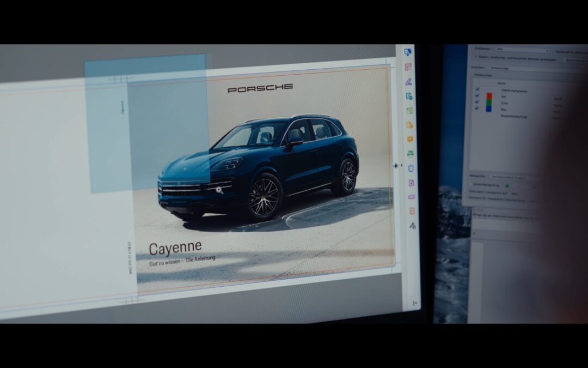Click the green Gesamtfarbauftrag highlight color swatch
This screenshot has height=368, width=588.
click(507, 186)
